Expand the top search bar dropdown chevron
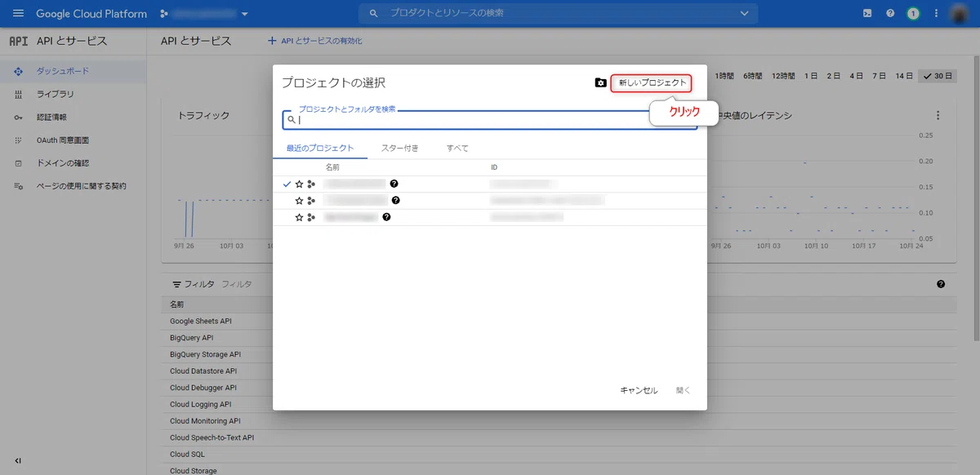The height and width of the screenshot is (475, 980). (x=744, y=14)
